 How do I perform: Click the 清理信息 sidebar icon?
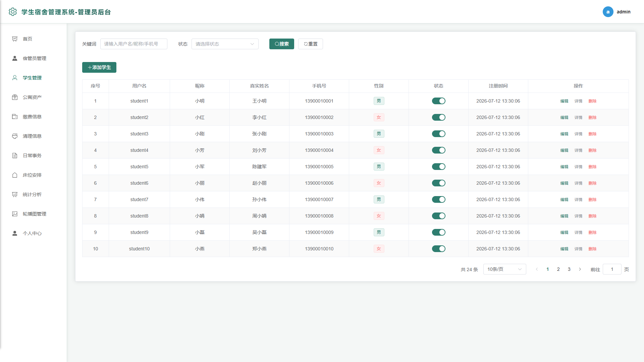[x=15, y=136]
